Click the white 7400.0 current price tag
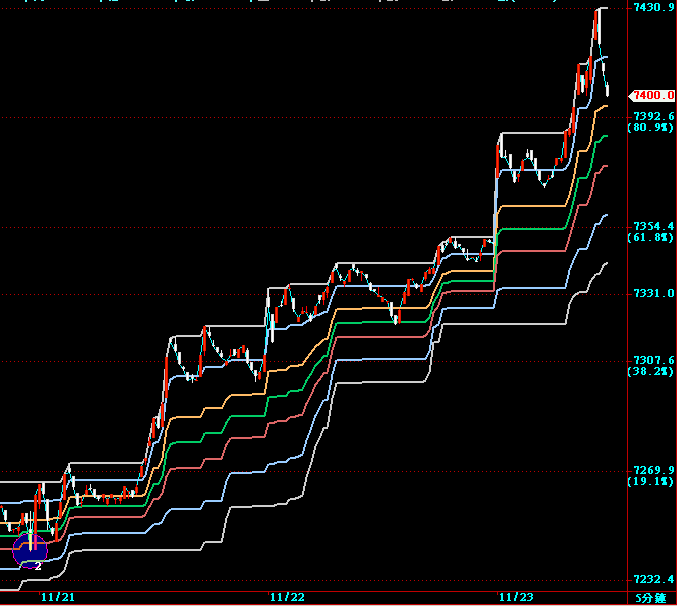This screenshot has width=677, height=607. coord(650,95)
